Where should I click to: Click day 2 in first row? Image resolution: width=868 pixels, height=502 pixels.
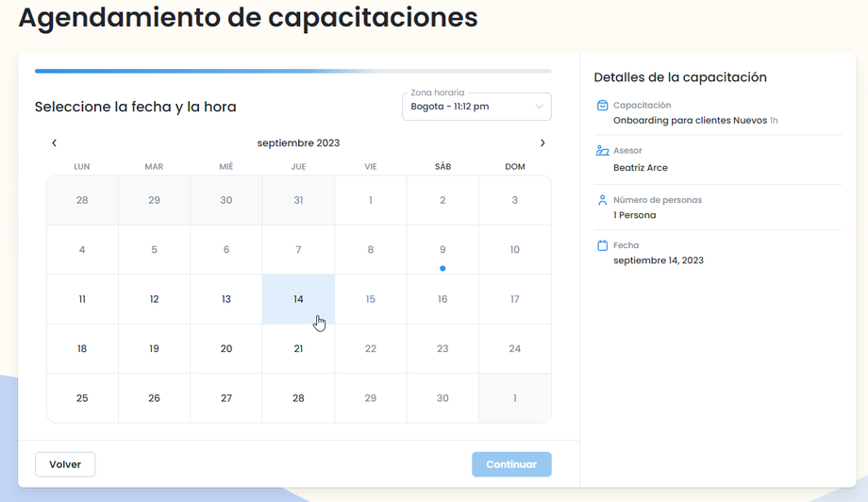pyautogui.click(x=442, y=200)
